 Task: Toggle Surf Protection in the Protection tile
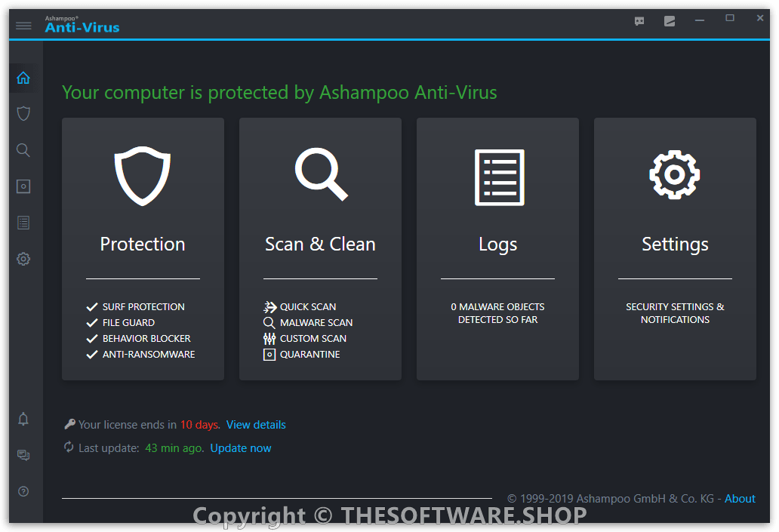pos(143,306)
